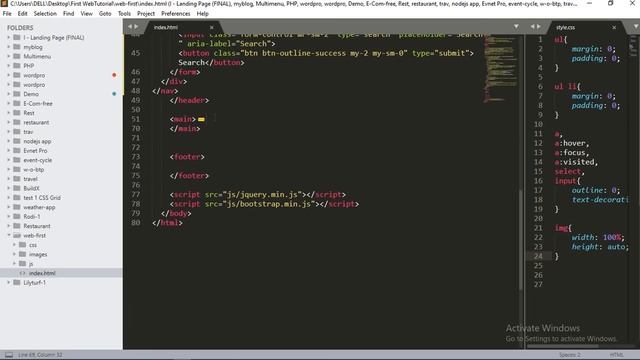This screenshot has width=640, height=360.
Task: Open the Preferences menu
Action: click(176, 13)
